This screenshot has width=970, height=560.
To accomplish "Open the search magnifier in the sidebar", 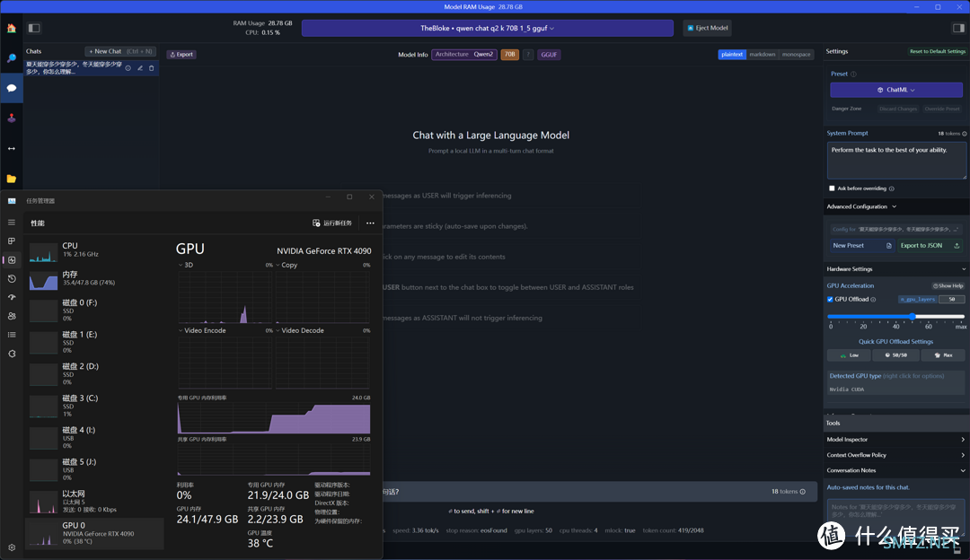I will [x=11, y=58].
